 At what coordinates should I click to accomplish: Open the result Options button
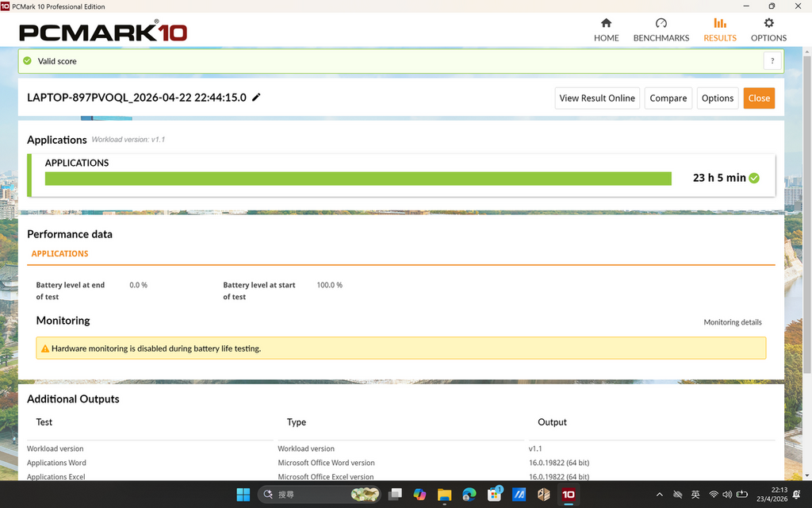[x=717, y=98]
